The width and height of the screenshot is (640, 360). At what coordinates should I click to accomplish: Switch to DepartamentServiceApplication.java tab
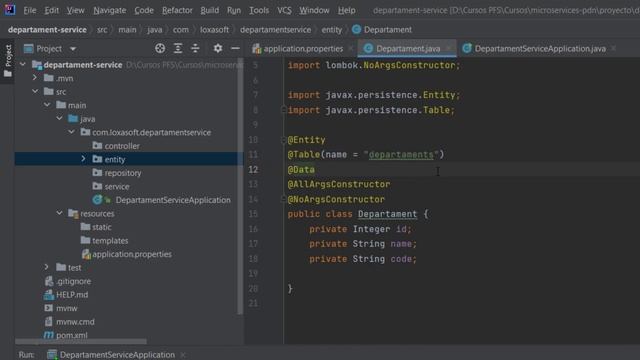540,49
